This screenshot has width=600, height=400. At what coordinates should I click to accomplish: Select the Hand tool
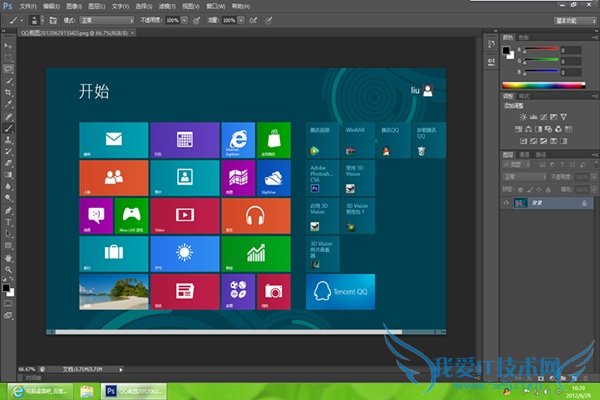[x=8, y=258]
